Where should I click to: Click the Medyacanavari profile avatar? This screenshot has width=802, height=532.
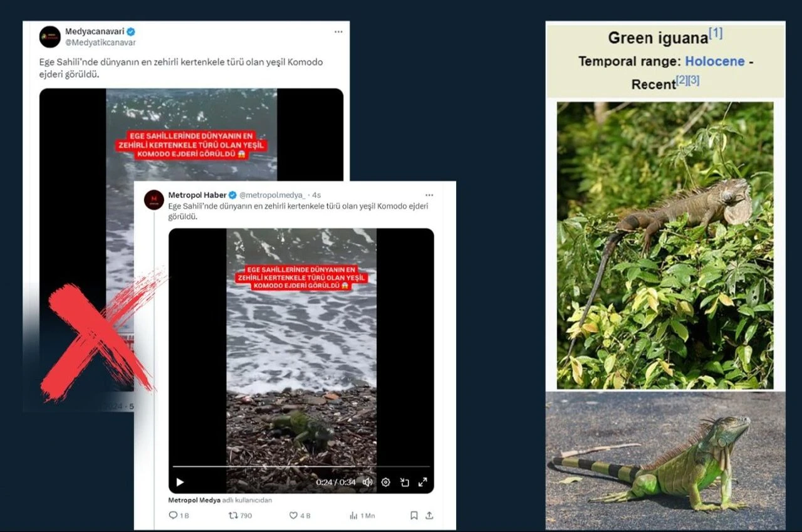click(x=50, y=37)
